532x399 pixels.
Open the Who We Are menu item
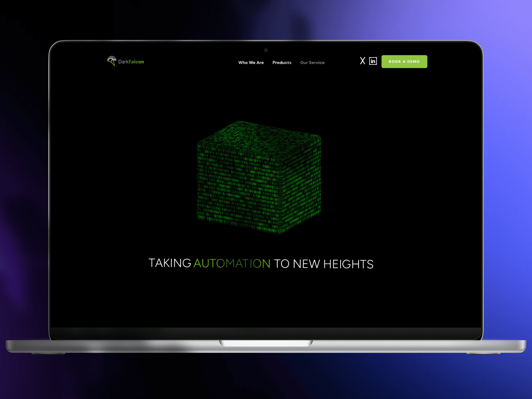pos(251,63)
